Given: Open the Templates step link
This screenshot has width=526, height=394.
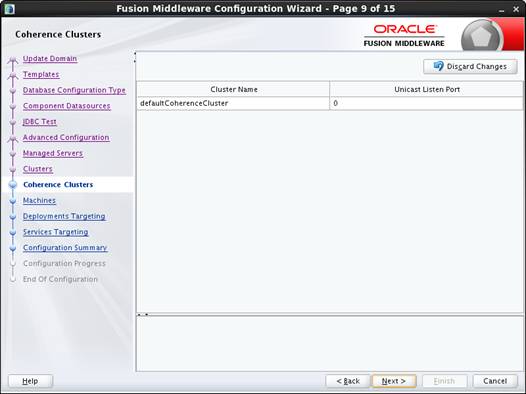Looking at the screenshot, I should (41, 74).
